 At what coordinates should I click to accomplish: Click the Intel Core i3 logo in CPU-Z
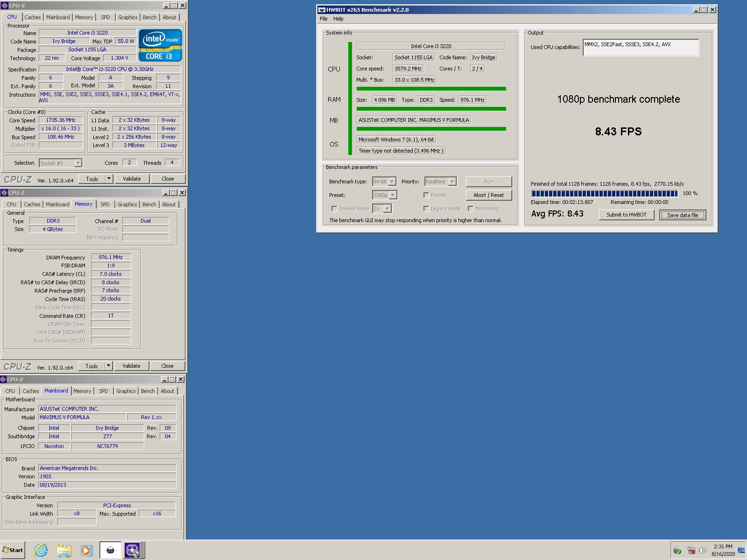160,45
